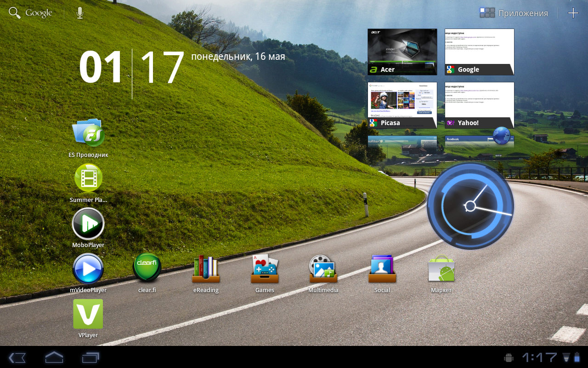Open ES Проводник file manager app

coord(88,133)
